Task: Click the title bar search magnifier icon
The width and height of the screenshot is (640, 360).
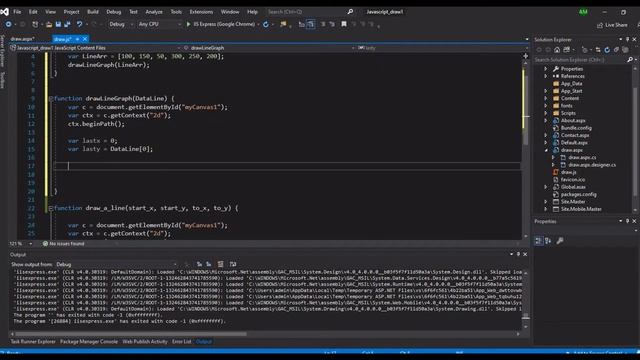Action: pos(350,12)
